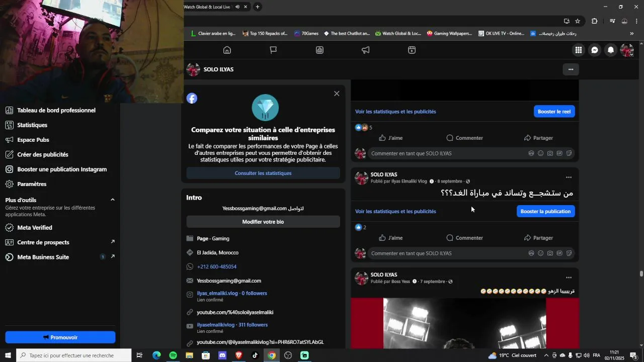Open Chrome three-dot menu

point(636,21)
